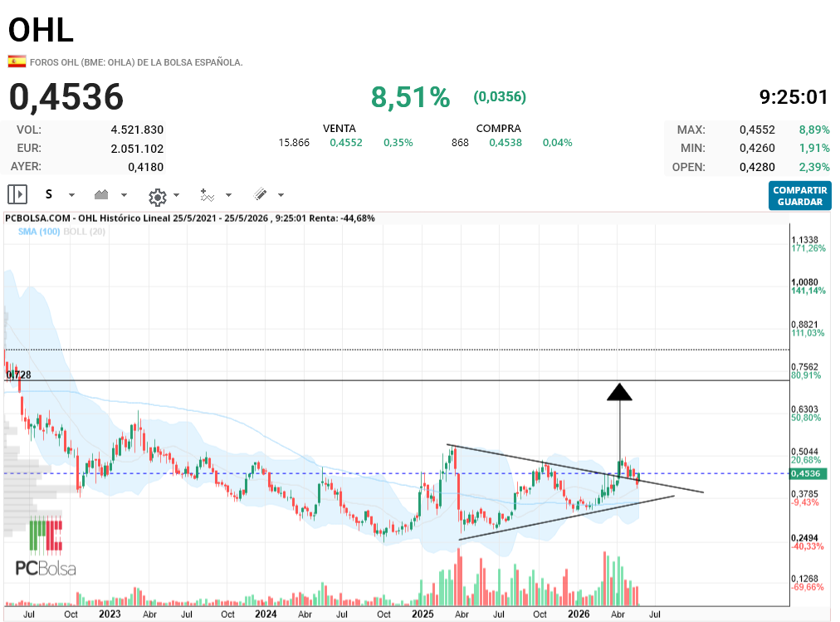Click the 2024 label on time axis
The image size is (840, 622).
[266, 614]
